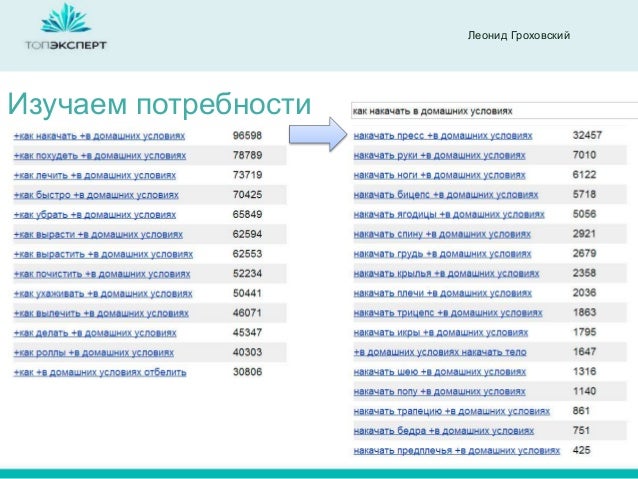This screenshot has height=479, width=638.
Task: Open link 'накачать пресс +в домашних условиях'
Action: [443, 136]
